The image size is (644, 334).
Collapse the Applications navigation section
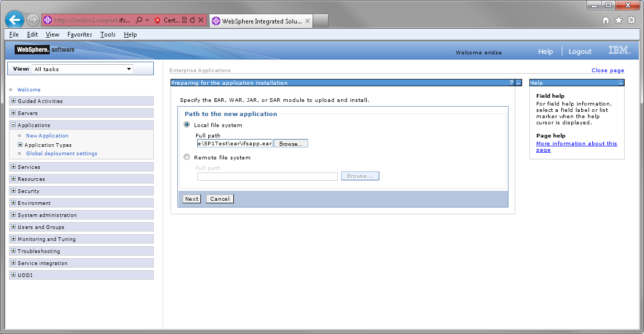(12, 125)
